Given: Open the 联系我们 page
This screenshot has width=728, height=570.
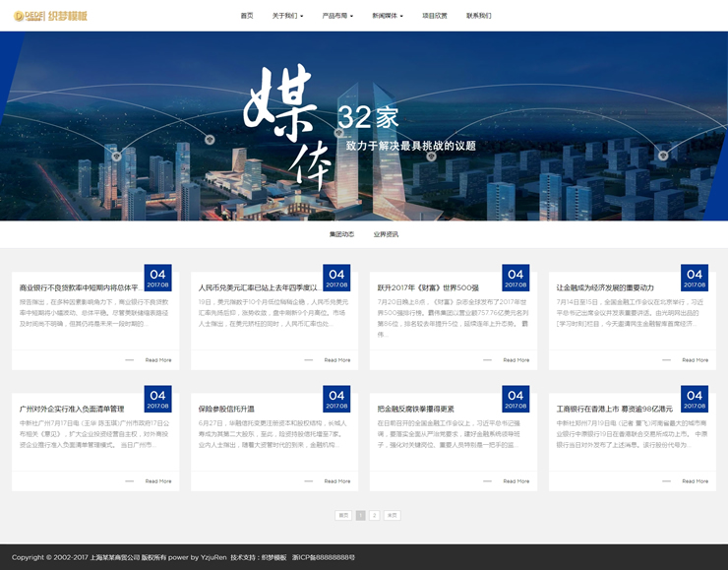Looking at the screenshot, I should [479, 16].
